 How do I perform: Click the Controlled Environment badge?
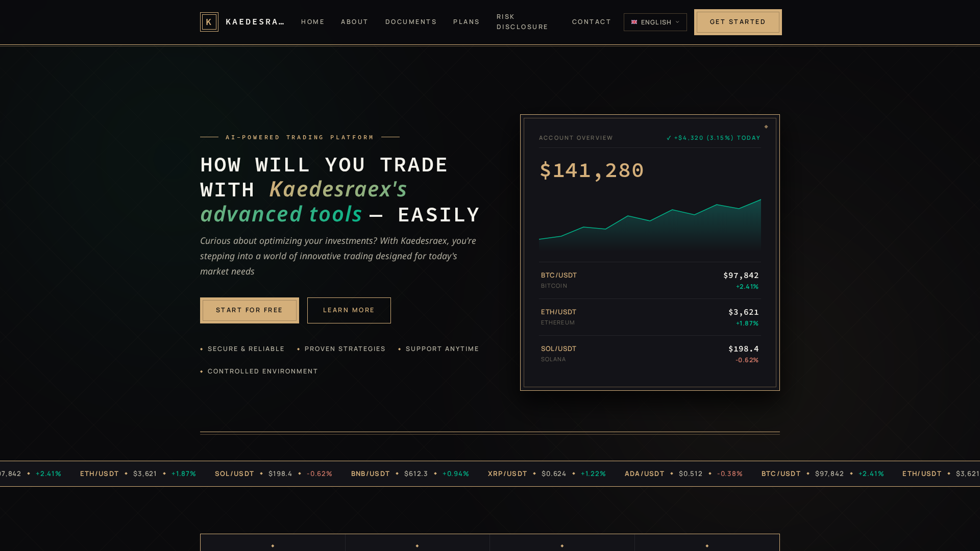[259, 371]
